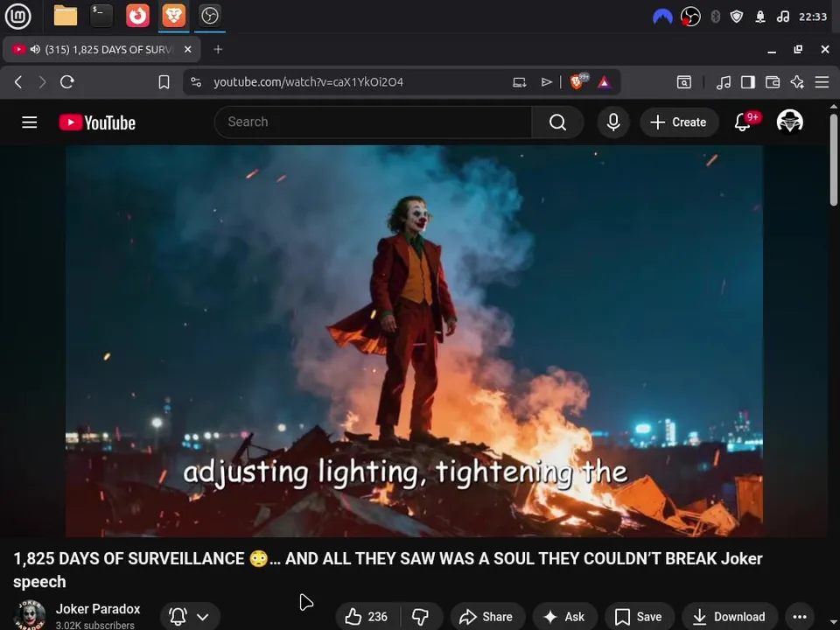The height and width of the screenshot is (630, 840).
Task: Click the tab search toolbar icon
Action: (684, 82)
